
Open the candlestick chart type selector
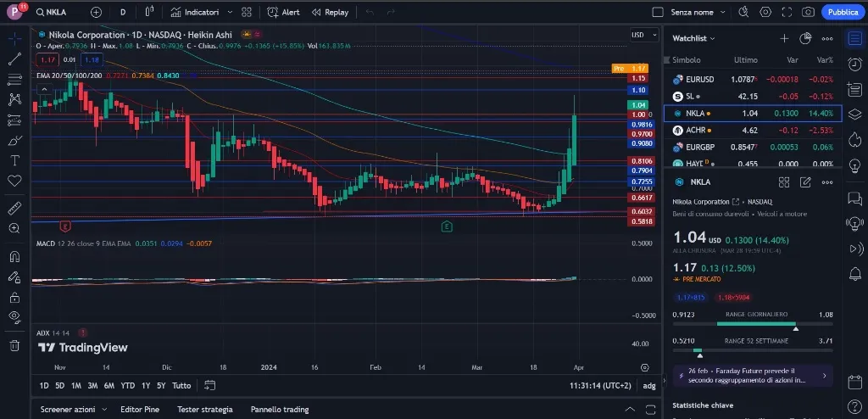[149, 12]
